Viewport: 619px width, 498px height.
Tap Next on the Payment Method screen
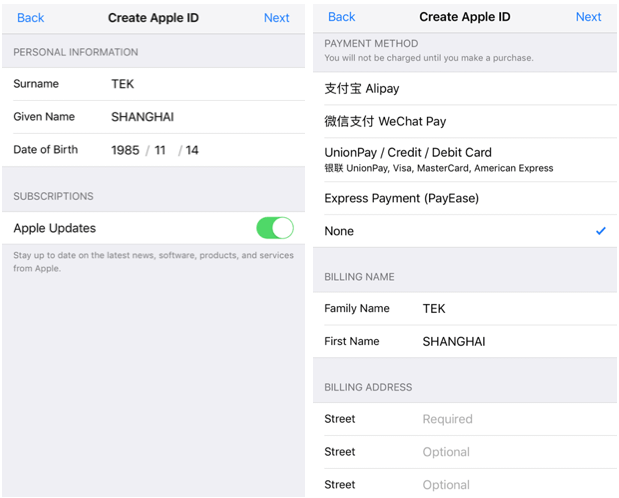coord(588,17)
